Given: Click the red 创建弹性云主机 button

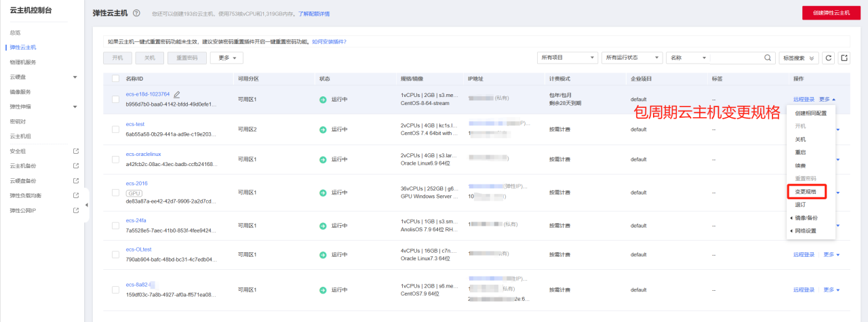Looking at the screenshot, I should [x=831, y=13].
